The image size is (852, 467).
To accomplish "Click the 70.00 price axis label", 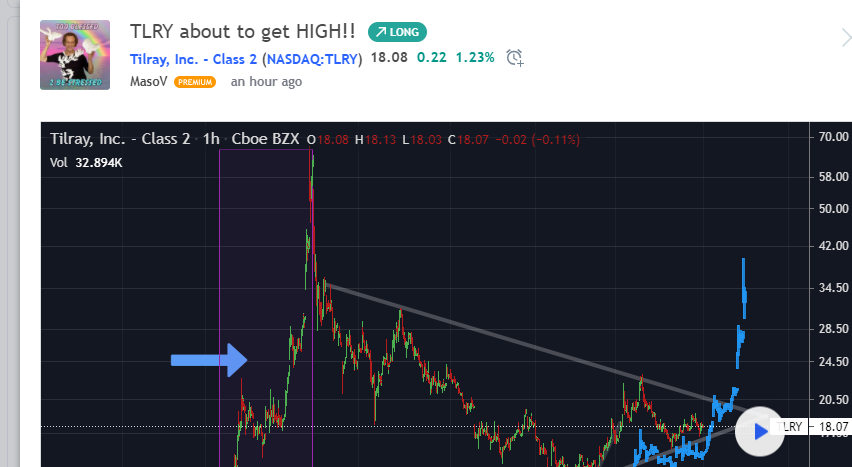I will pyautogui.click(x=833, y=136).
